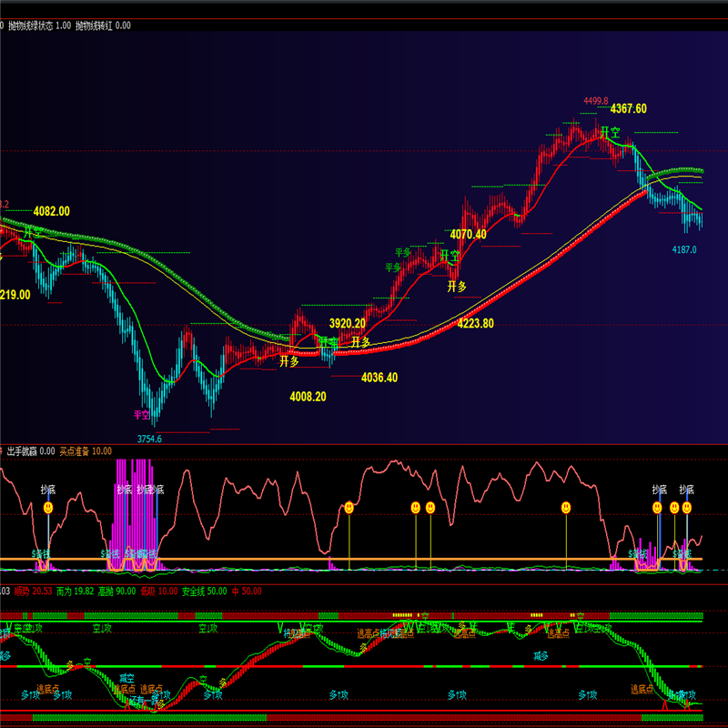Image resolution: width=728 pixels, height=728 pixels.
Task: Click the cyan 3754.6 low price label
Action: coord(149,439)
